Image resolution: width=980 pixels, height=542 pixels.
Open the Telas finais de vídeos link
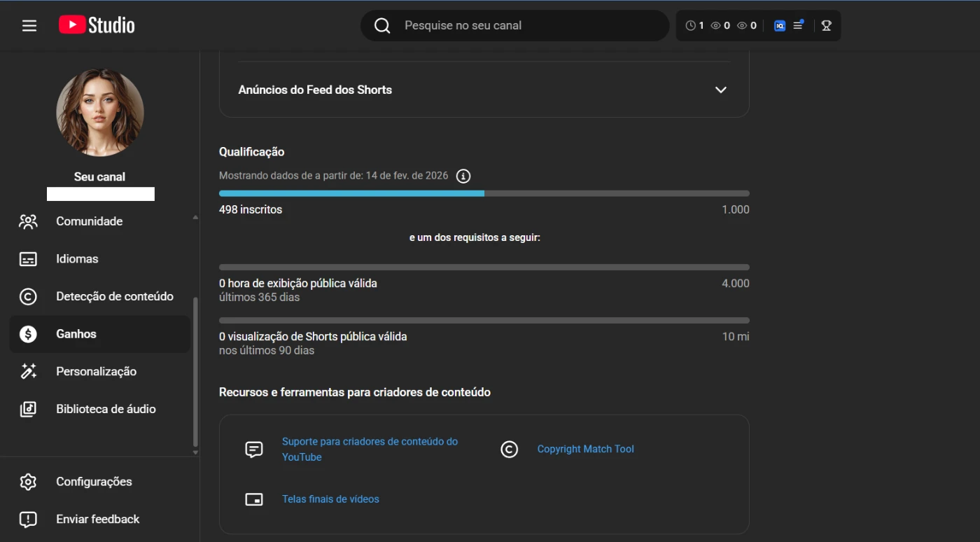coord(330,499)
